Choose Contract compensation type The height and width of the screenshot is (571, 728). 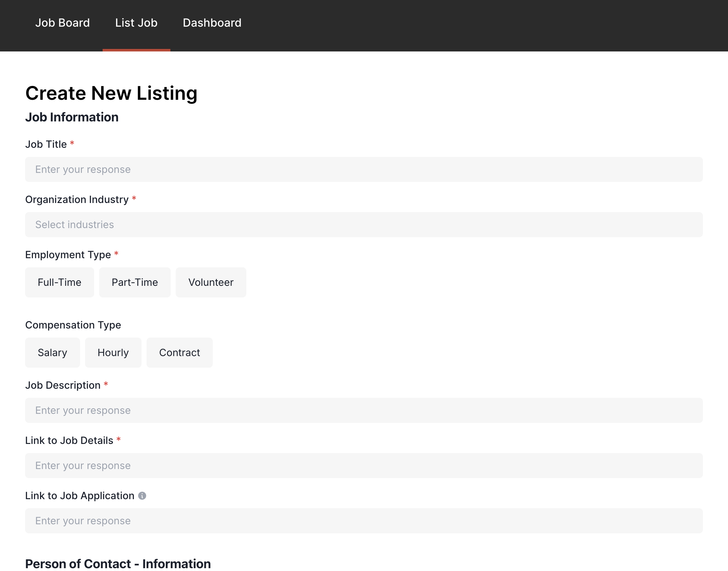click(179, 353)
